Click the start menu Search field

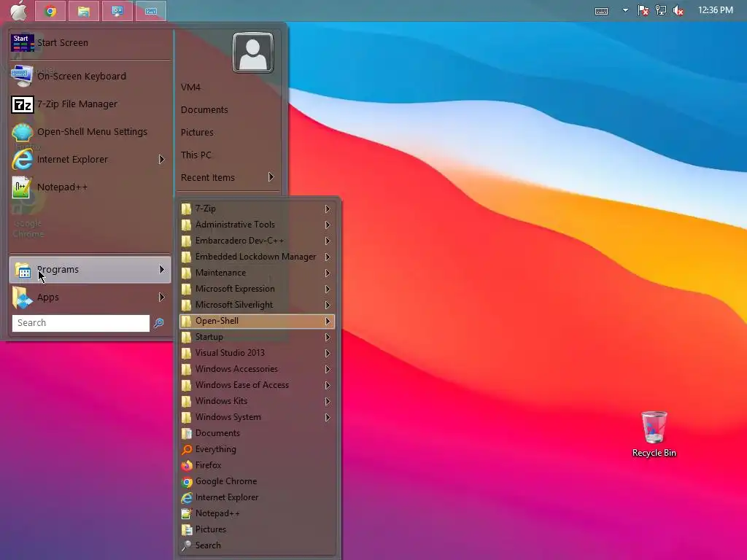click(x=80, y=323)
